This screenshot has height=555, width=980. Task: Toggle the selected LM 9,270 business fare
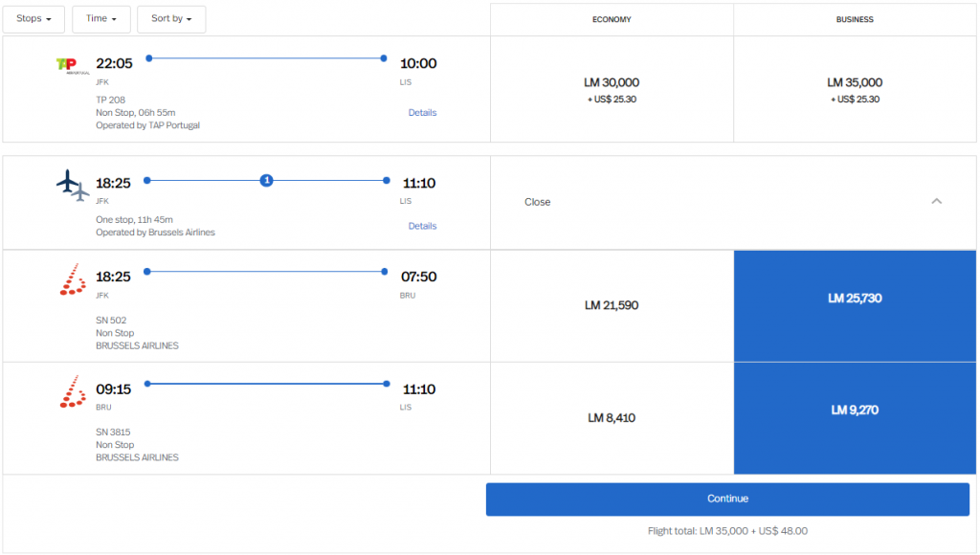coord(855,410)
